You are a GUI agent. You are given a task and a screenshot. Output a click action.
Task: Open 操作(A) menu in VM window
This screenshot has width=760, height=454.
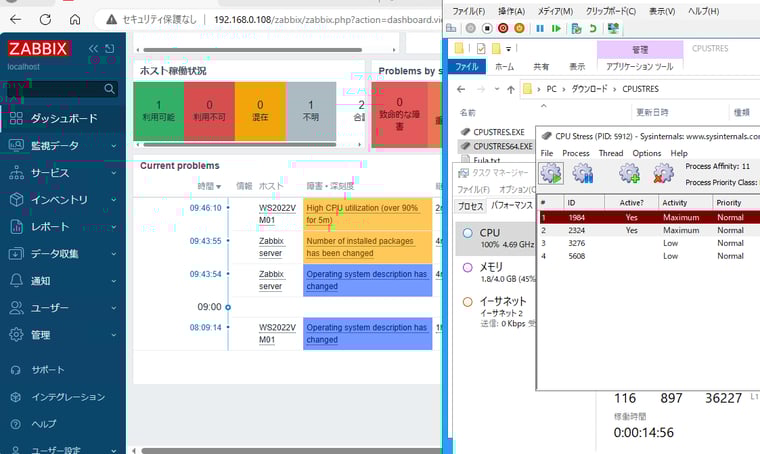[511, 11]
